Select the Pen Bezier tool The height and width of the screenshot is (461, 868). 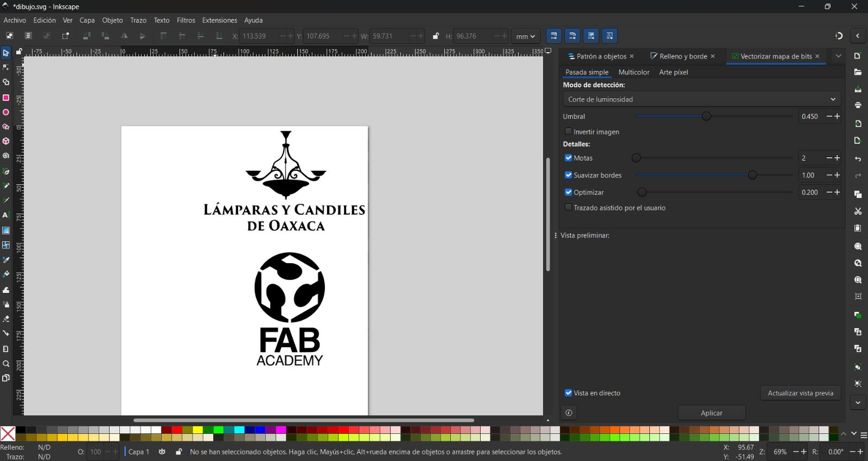pyautogui.click(x=6, y=172)
